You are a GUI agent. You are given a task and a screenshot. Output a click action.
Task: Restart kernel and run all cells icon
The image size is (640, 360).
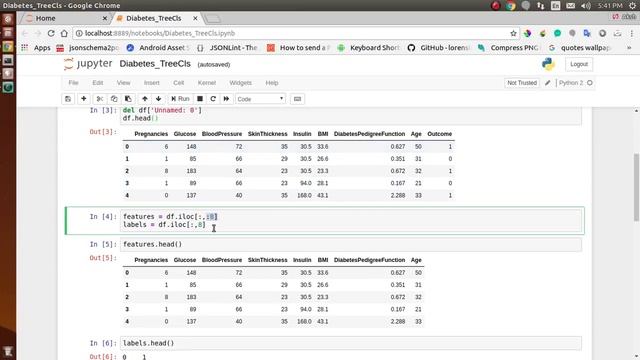coord(226,99)
